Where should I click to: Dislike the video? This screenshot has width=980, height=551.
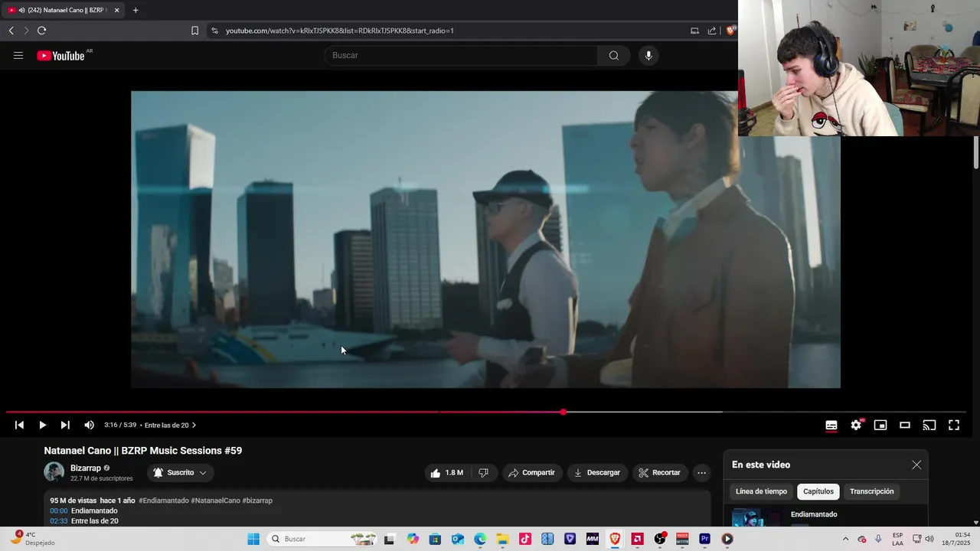point(484,473)
